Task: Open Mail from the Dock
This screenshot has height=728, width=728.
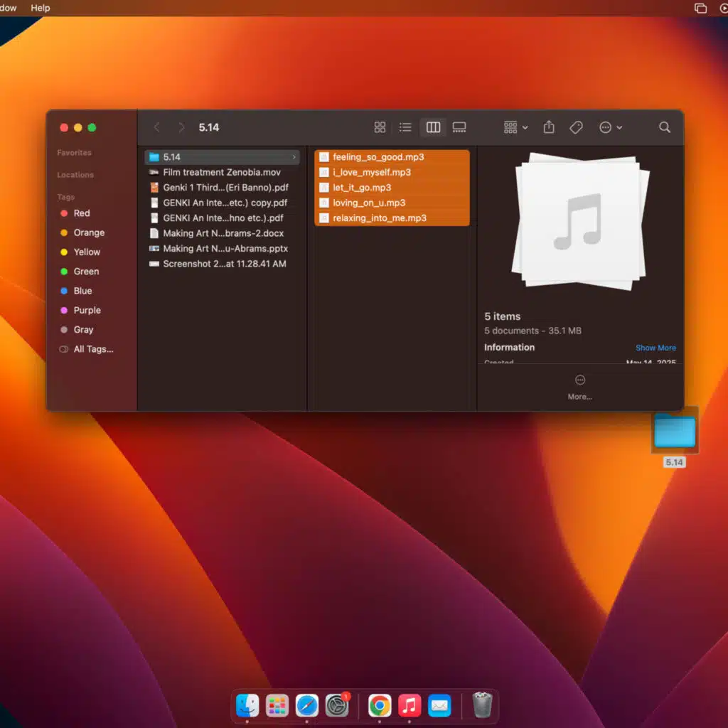Action: 439,706
